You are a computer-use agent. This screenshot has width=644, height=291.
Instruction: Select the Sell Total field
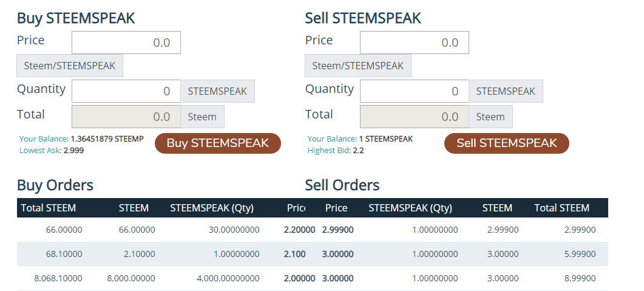pyautogui.click(x=415, y=117)
